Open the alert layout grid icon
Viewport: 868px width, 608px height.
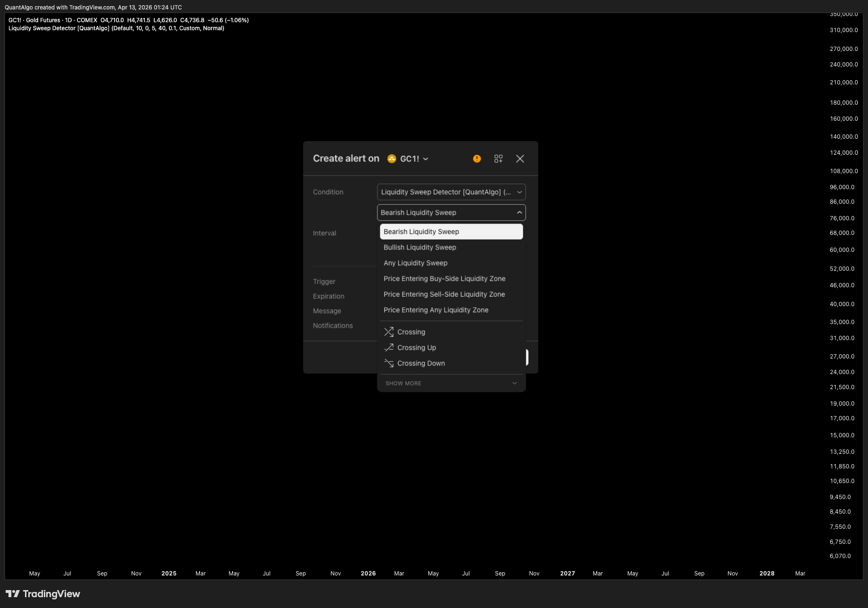coord(498,159)
